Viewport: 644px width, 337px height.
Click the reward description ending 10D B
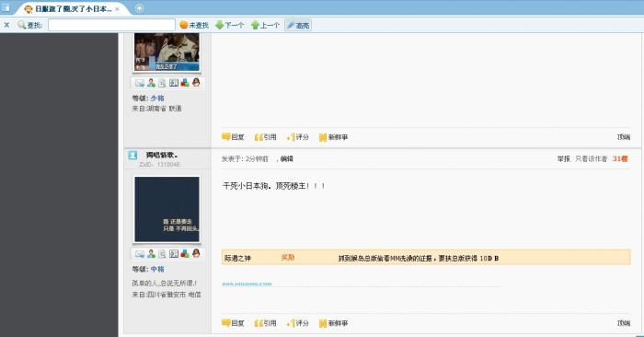click(418, 258)
